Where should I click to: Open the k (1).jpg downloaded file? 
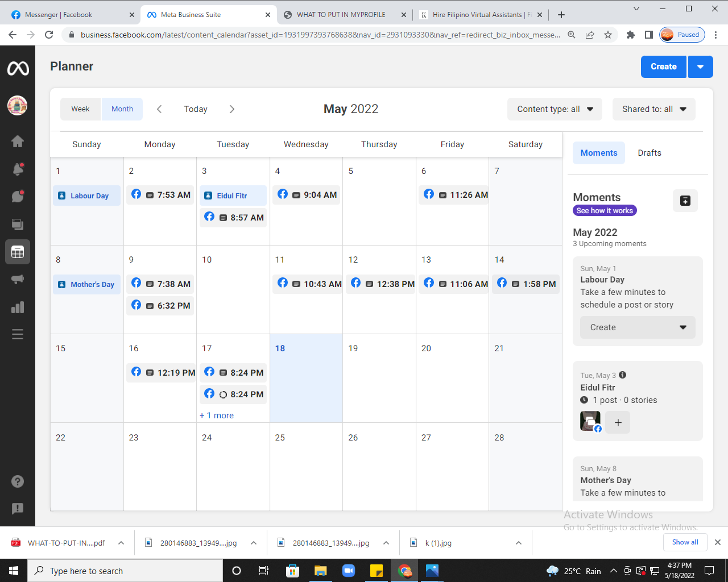pyautogui.click(x=438, y=543)
